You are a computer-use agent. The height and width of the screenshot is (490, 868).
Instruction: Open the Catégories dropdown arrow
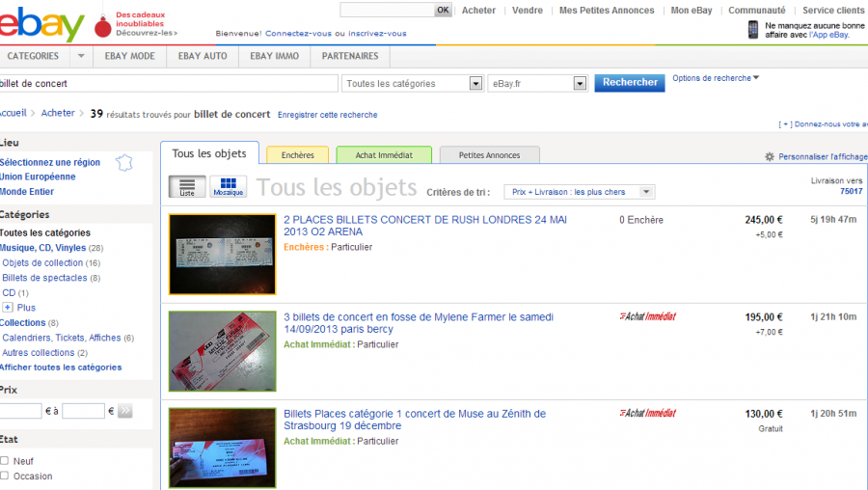click(81, 56)
